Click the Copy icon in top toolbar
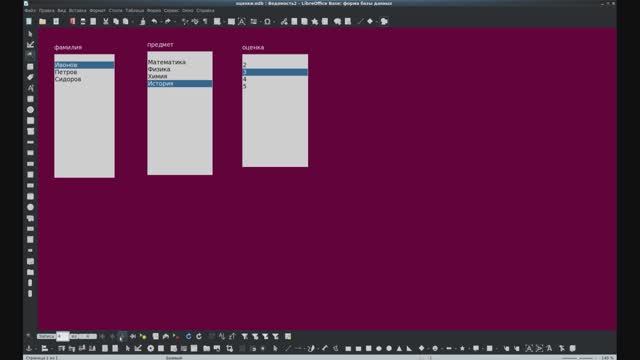Image resolution: width=640 pixels, height=360 pixels. [116, 21]
